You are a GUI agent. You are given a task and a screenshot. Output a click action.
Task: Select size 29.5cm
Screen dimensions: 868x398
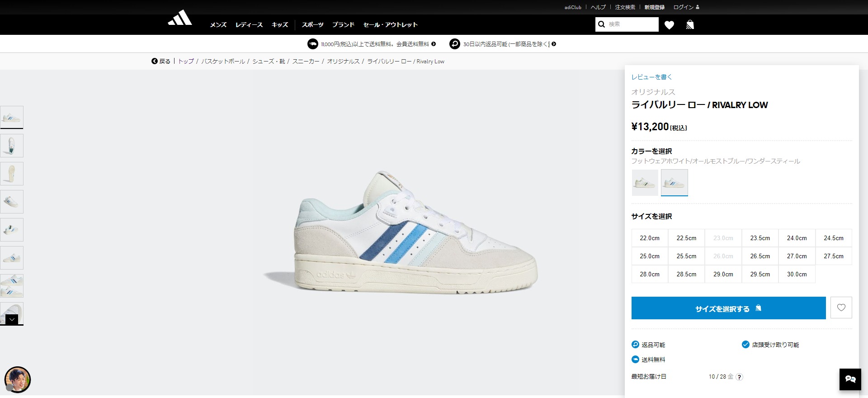click(760, 274)
